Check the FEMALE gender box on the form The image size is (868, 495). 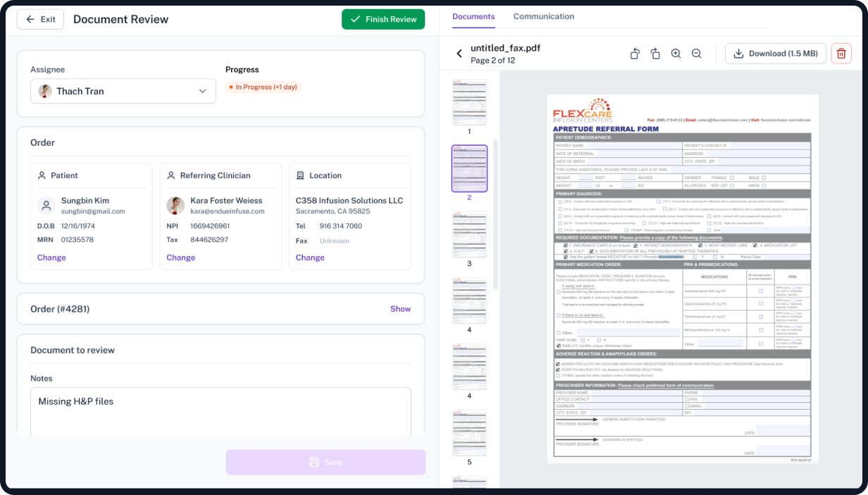732,178
